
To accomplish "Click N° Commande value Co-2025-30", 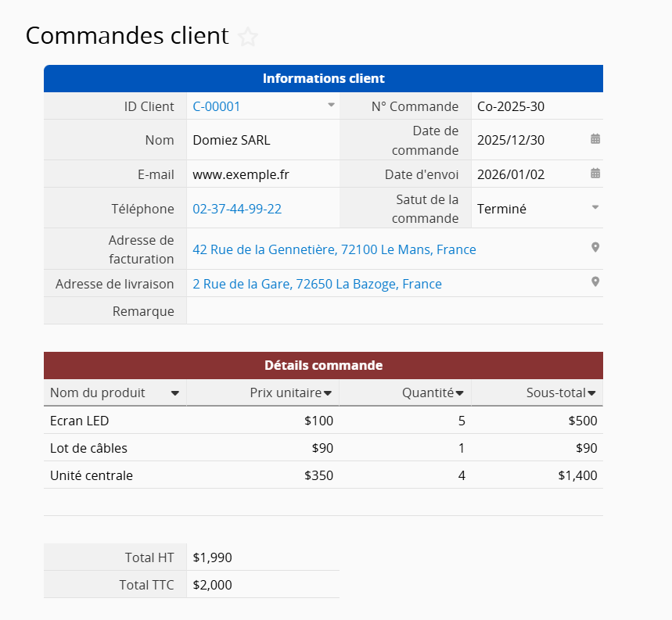I will [x=511, y=106].
